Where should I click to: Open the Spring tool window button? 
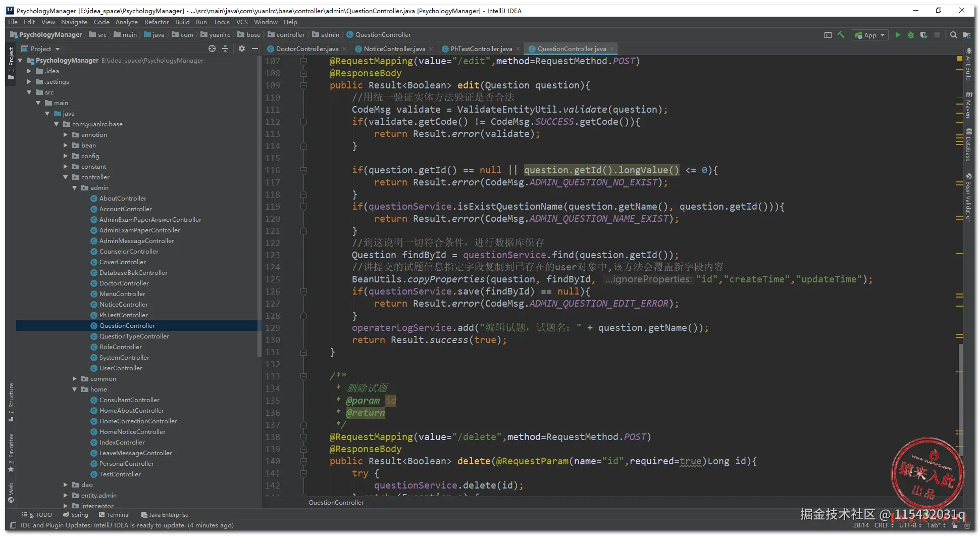pos(76,515)
